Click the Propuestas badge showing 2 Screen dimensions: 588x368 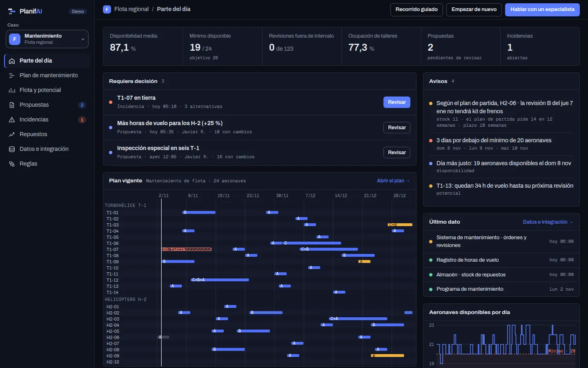82,105
